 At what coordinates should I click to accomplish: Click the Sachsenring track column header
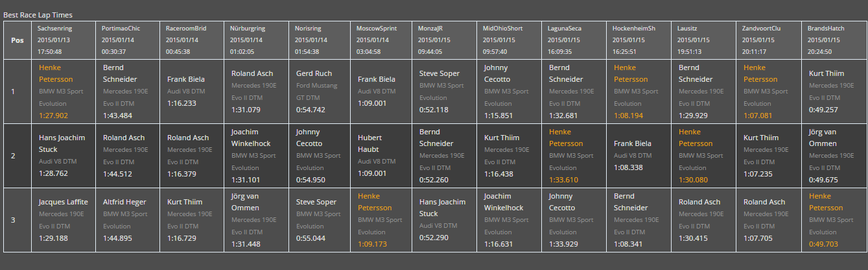point(55,29)
